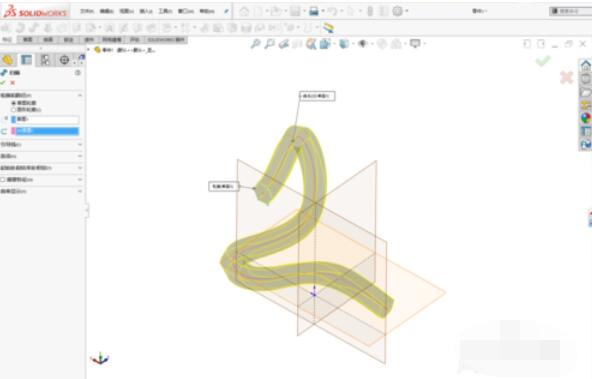The width and height of the screenshot is (592, 379).
Task: Enable the 薄壁特征 thin feature checkbox
Action: point(3,180)
